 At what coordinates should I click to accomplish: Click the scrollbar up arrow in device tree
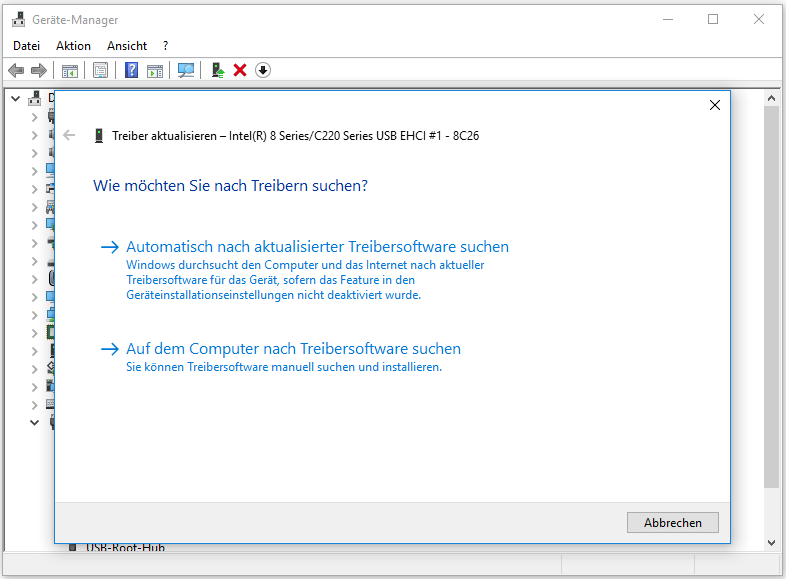click(x=771, y=98)
